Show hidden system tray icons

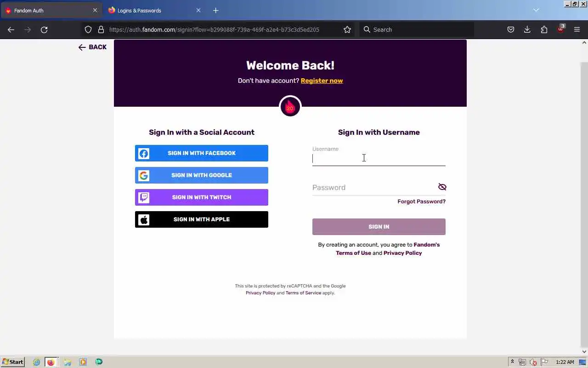pyautogui.click(x=512, y=362)
